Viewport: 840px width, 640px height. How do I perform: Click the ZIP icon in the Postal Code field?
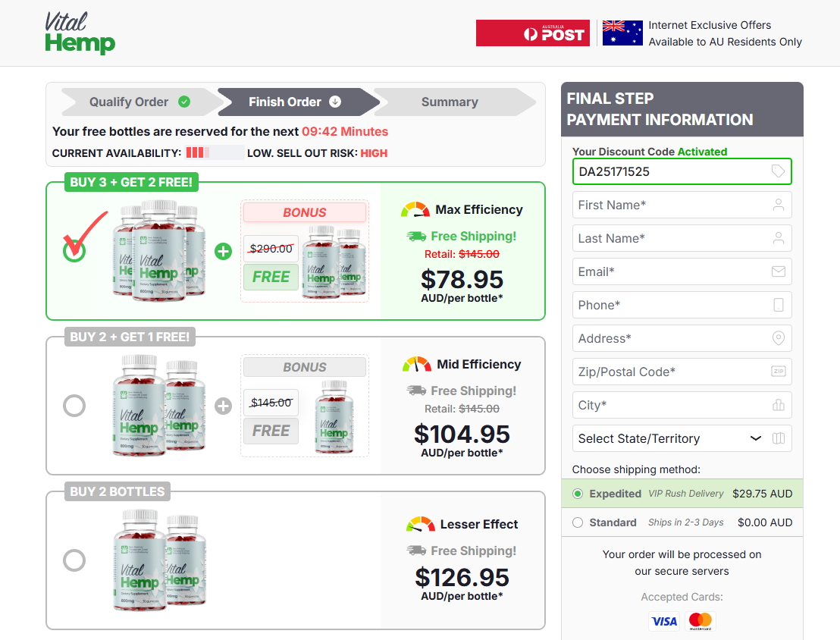778,372
